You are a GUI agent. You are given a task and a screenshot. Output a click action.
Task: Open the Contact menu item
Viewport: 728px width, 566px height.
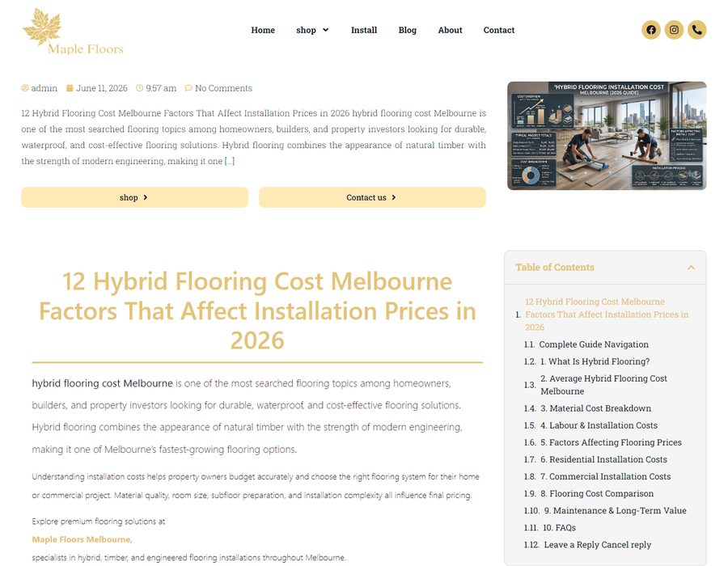click(x=498, y=30)
